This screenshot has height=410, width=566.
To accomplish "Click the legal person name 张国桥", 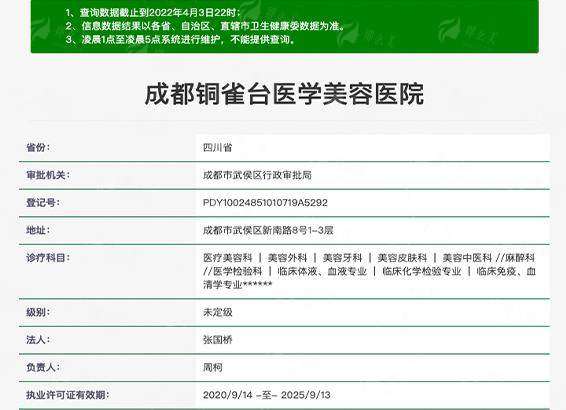I will 218,340.
